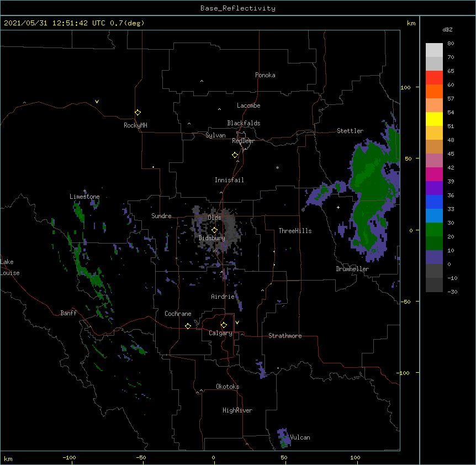The image size is (476, 465).
Task: Click the RockyMH label
Action: click(x=135, y=125)
